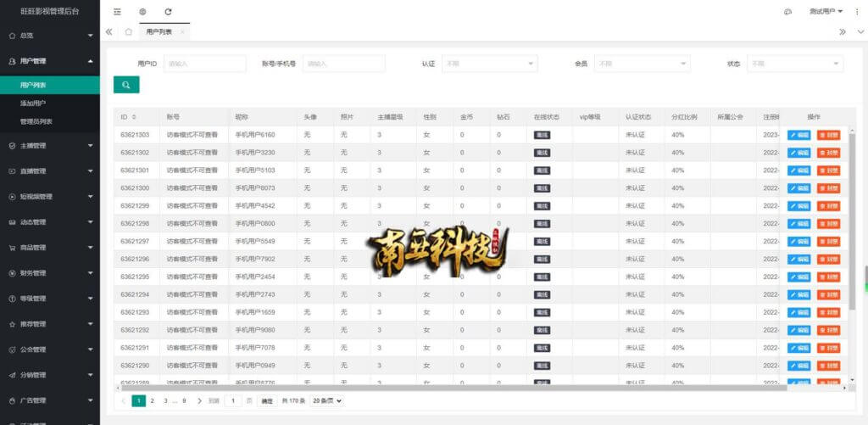Viewport: 868px width, 425px height.
Task: Expand the 直播管理 menu arrow
Action: [90, 171]
